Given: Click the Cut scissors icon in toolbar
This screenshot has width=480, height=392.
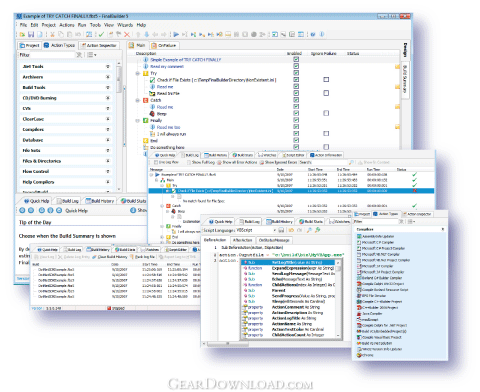Looking at the screenshot, I should 52,34.
